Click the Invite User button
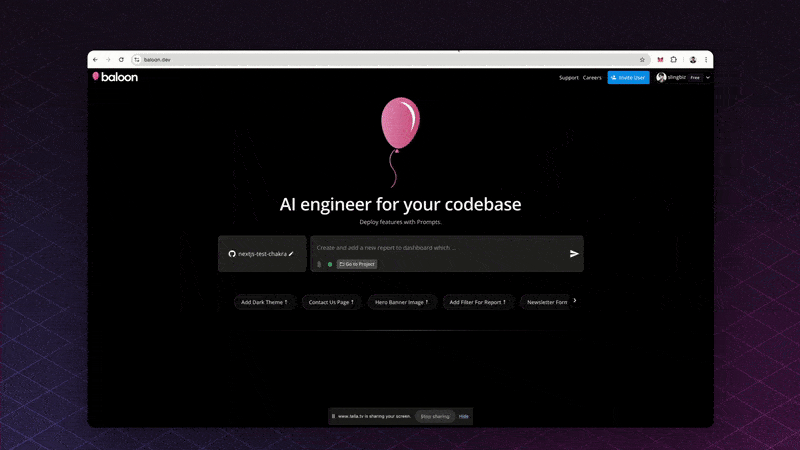The image size is (800, 450). pos(628,78)
